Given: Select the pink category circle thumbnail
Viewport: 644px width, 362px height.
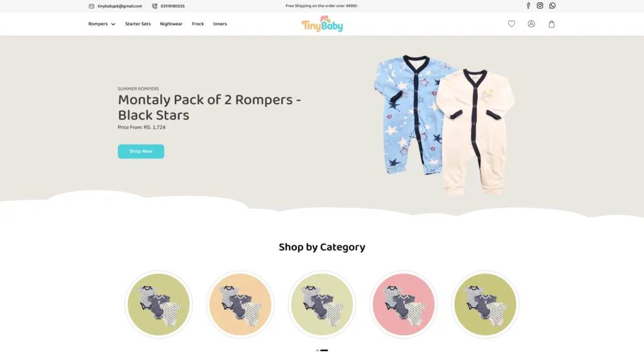Looking at the screenshot, I should pyautogui.click(x=404, y=304).
